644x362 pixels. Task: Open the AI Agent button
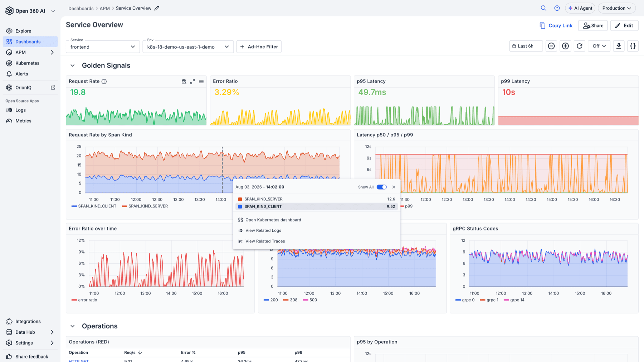point(580,8)
